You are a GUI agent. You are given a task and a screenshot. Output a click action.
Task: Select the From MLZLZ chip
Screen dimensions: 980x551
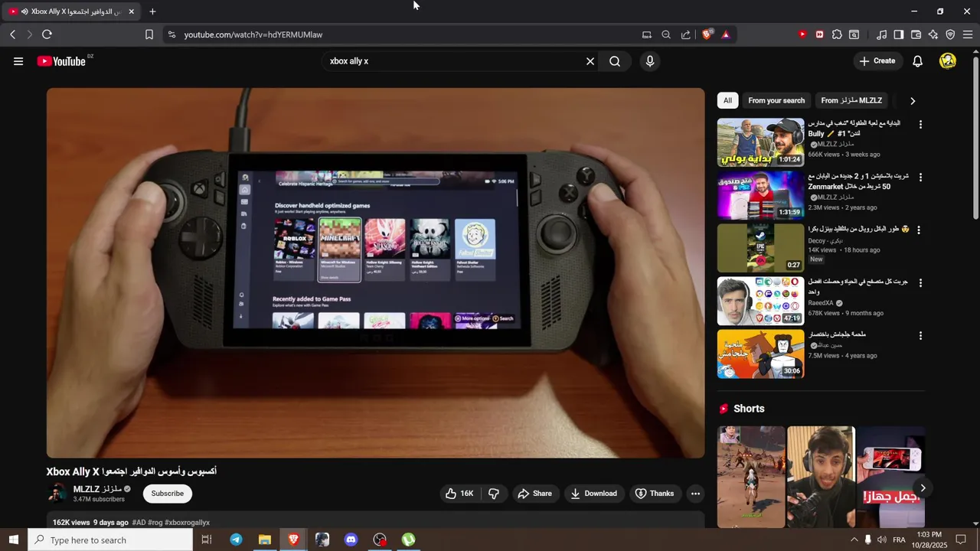pyautogui.click(x=851, y=100)
